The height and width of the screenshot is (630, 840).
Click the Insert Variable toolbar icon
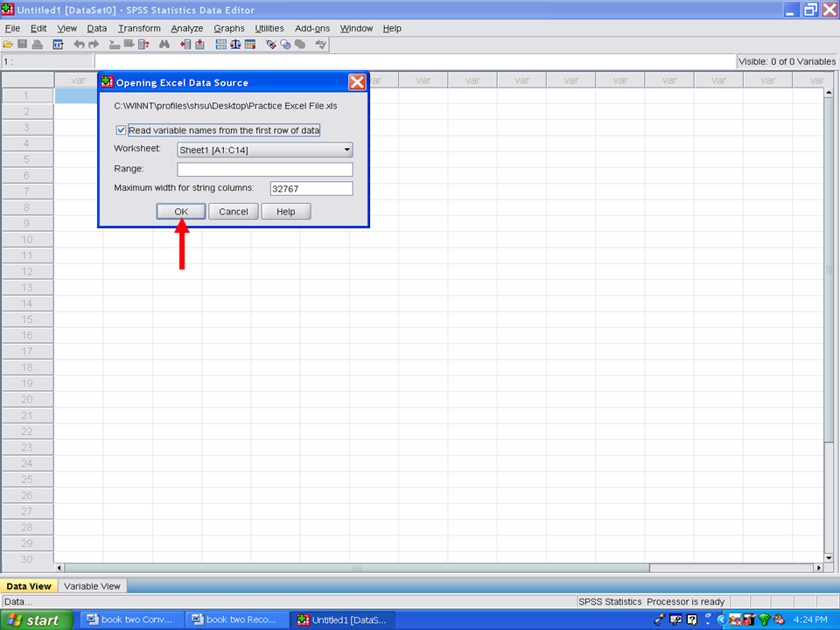(x=199, y=44)
